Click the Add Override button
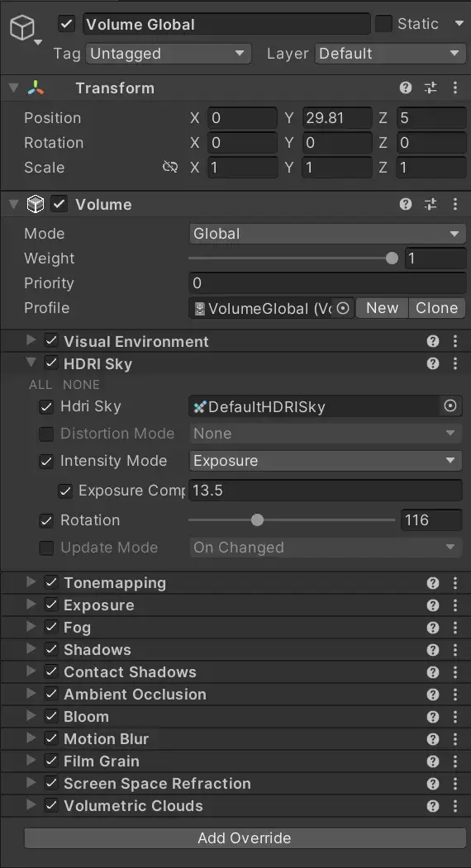The height and width of the screenshot is (868, 471). pos(245,837)
